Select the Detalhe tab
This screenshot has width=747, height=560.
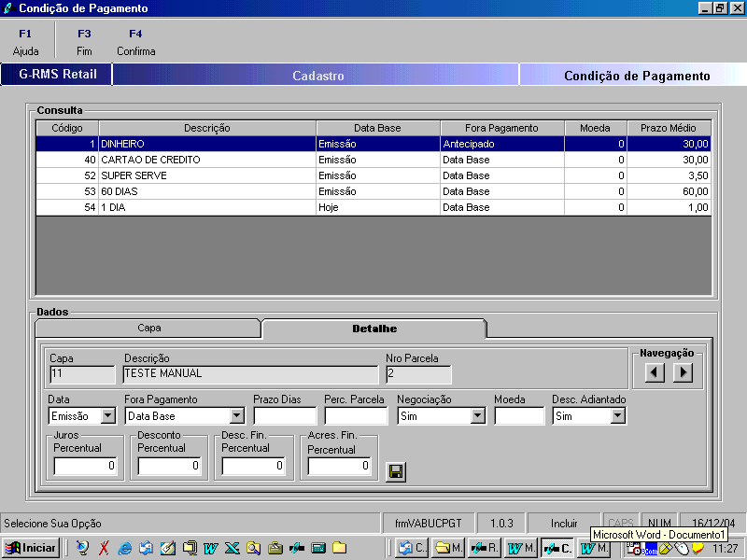(x=373, y=329)
